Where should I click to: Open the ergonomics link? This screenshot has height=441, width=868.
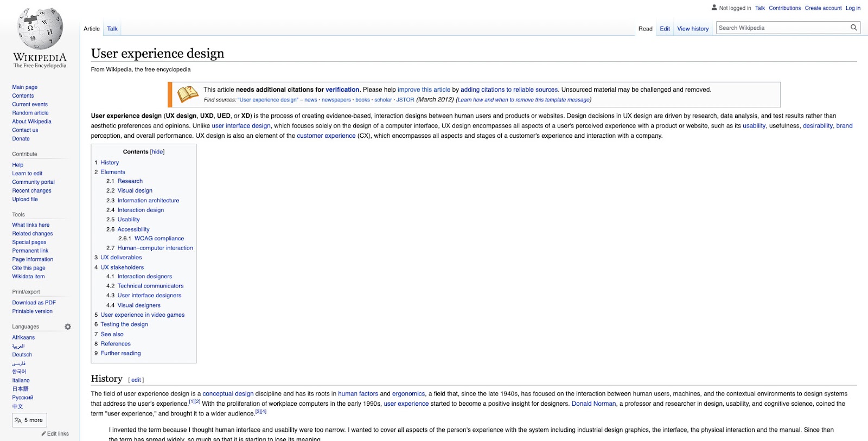409,394
